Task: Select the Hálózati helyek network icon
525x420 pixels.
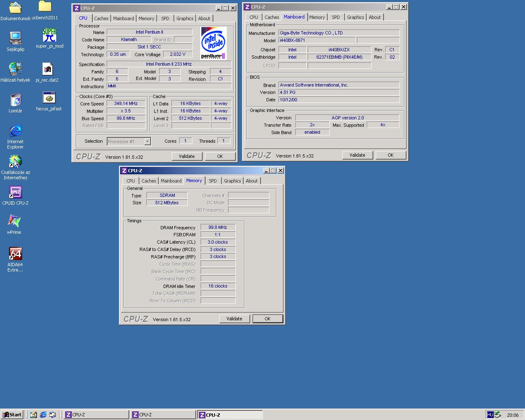Action: [15, 69]
